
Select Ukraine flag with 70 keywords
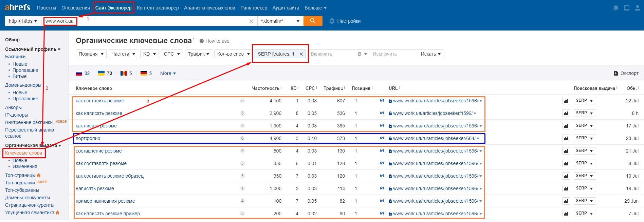105,73
